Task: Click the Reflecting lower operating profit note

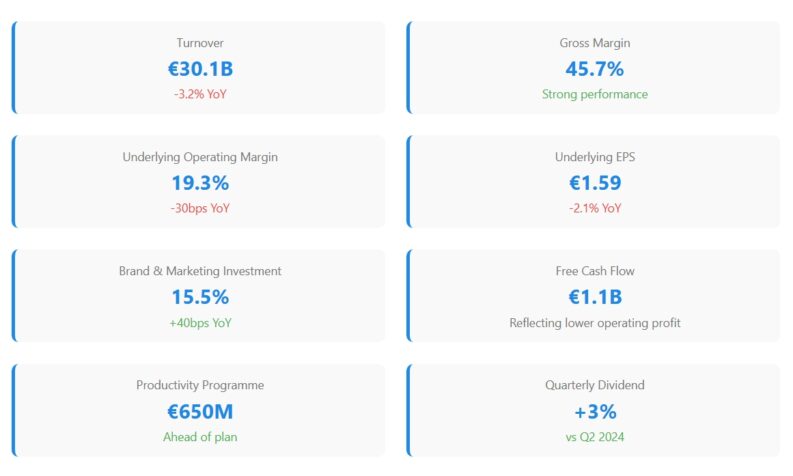Action: click(594, 322)
